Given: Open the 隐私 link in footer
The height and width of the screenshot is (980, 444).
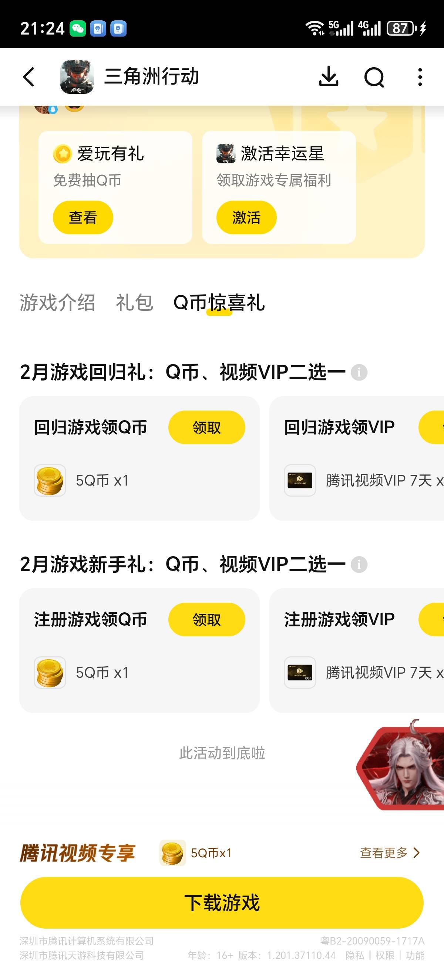Looking at the screenshot, I should point(354,955).
